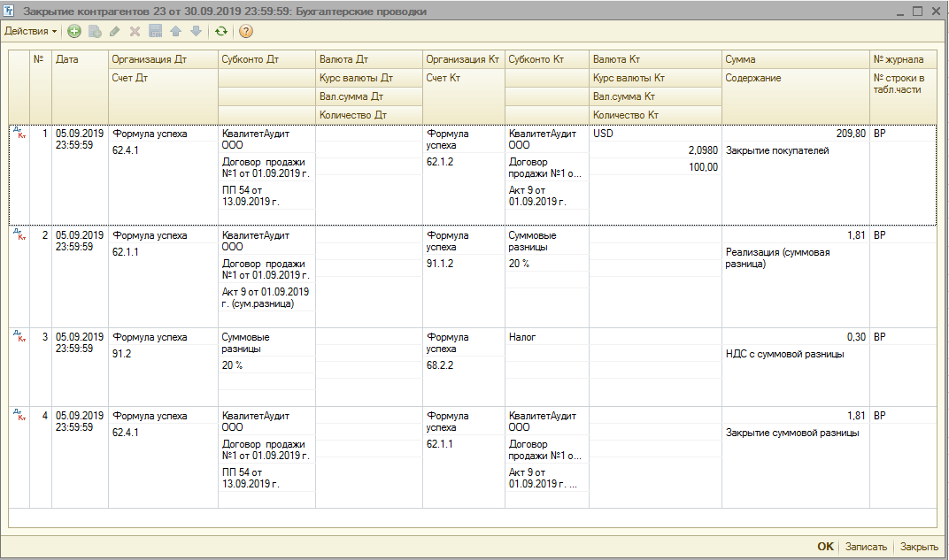949x560 pixels.
Task: Click the Copy entry toolbar icon
Action: pyautogui.click(x=95, y=31)
